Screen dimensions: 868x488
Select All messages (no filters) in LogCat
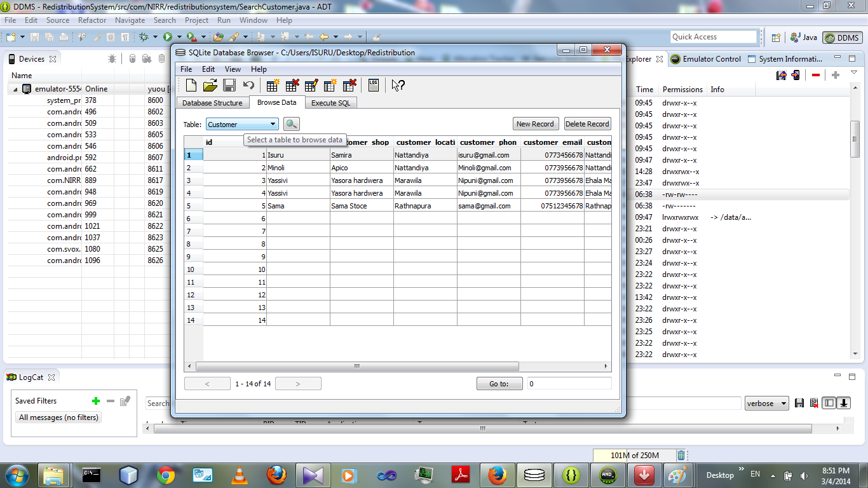tap(58, 417)
